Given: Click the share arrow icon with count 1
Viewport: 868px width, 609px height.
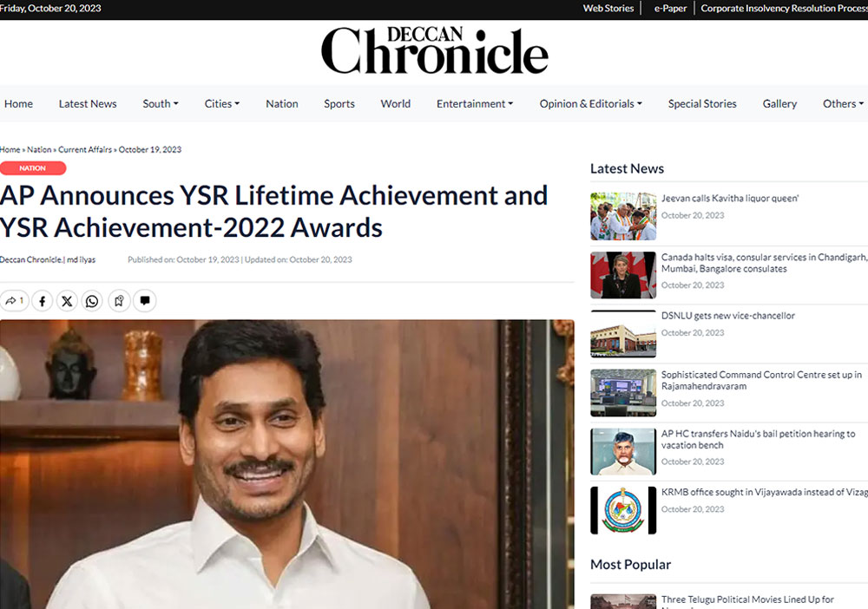Looking at the screenshot, I should pyautogui.click(x=15, y=301).
